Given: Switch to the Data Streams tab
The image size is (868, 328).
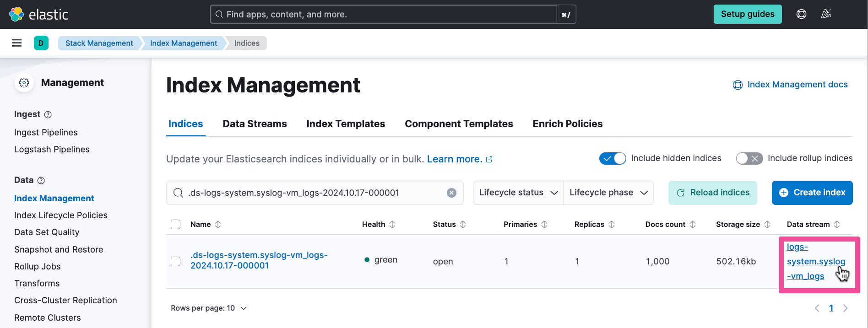Looking at the screenshot, I should (255, 124).
